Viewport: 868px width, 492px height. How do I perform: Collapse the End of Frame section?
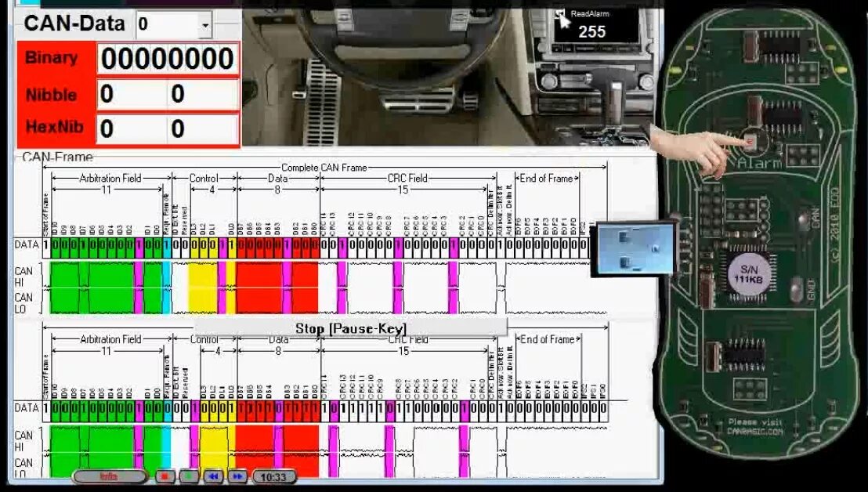[546, 178]
